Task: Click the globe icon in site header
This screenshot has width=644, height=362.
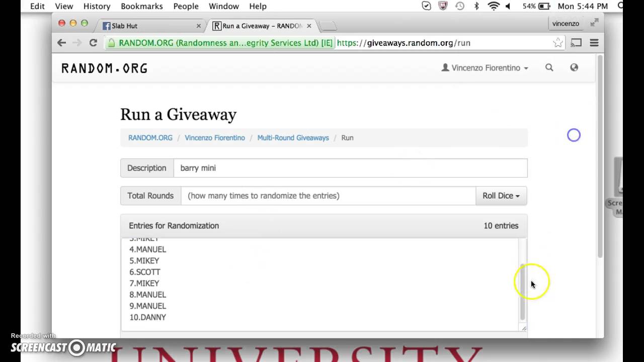Action: pos(574,67)
